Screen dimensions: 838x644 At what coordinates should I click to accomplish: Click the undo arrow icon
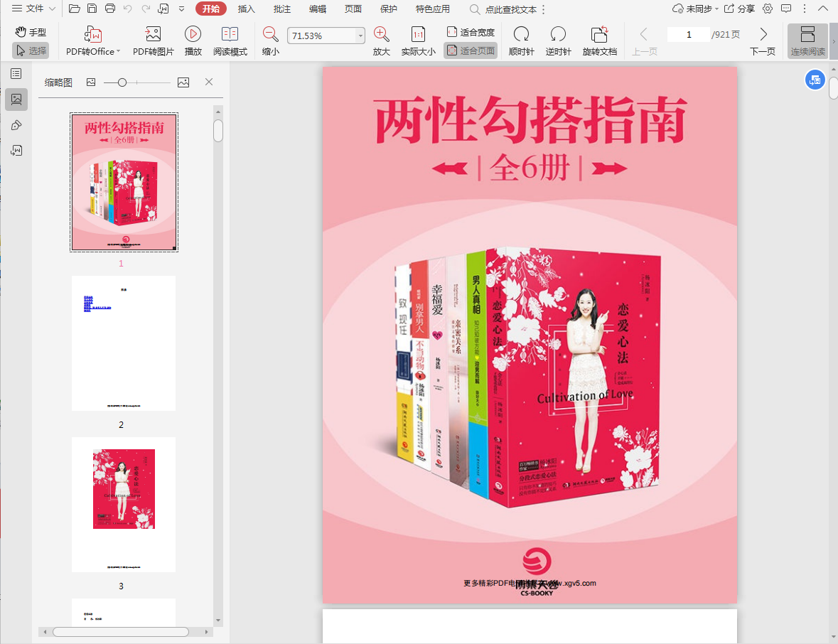127,9
